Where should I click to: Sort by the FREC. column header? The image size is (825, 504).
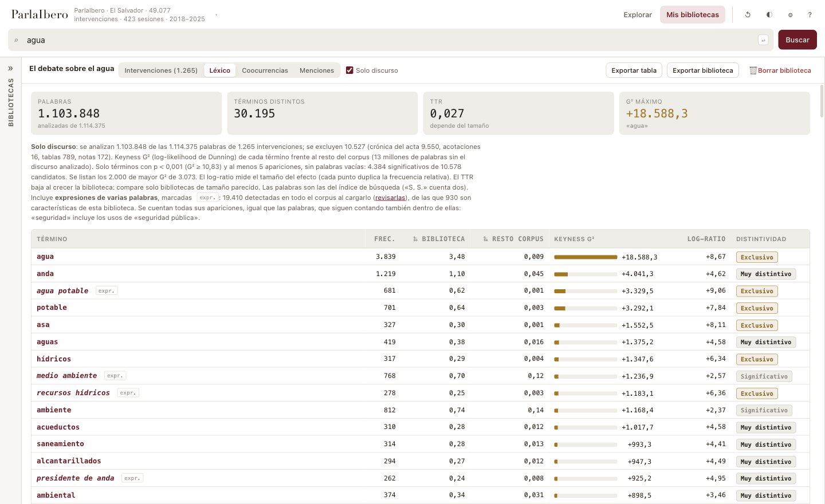click(384, 239)
